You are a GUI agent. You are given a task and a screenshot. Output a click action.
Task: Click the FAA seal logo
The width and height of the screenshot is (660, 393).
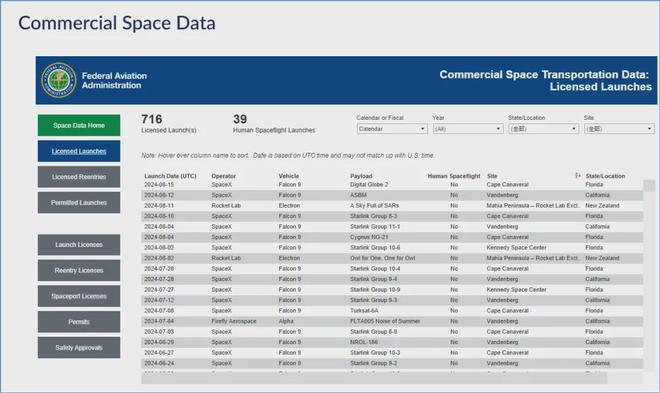(59, 80)
